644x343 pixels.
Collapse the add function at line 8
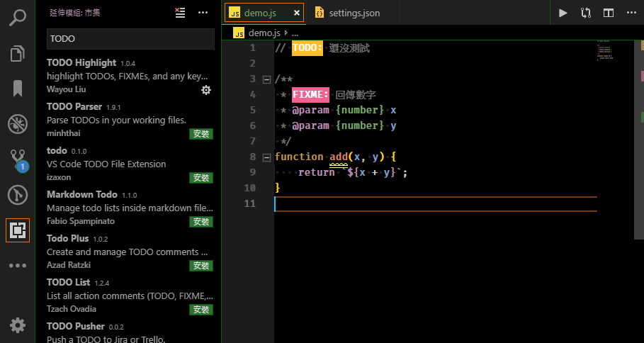point(266,157)
